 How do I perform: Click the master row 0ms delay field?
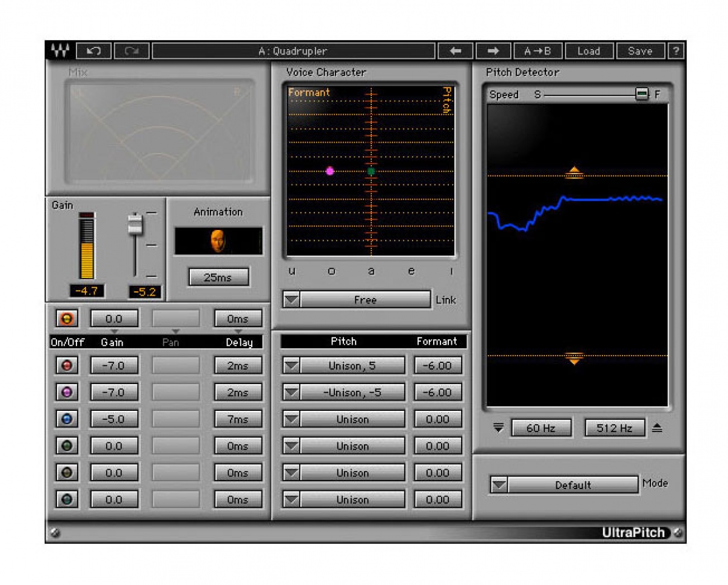pyautogui.click(x=238, y=318)
